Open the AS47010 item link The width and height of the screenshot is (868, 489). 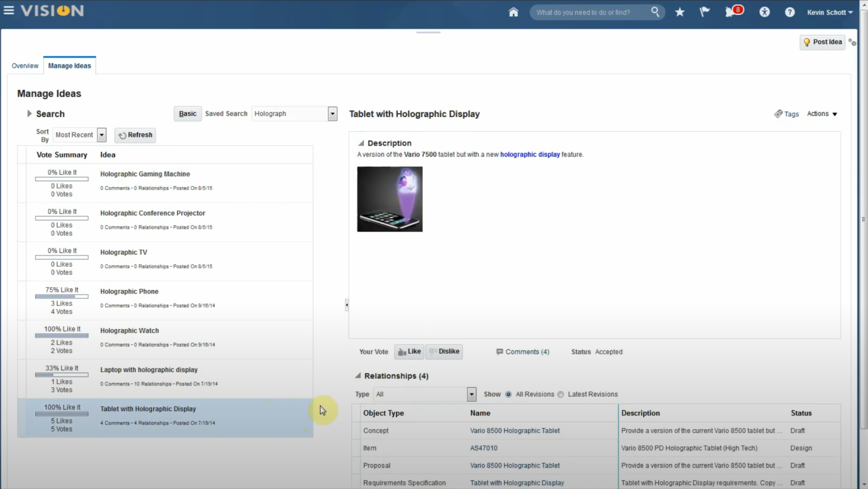coord(484,448)
